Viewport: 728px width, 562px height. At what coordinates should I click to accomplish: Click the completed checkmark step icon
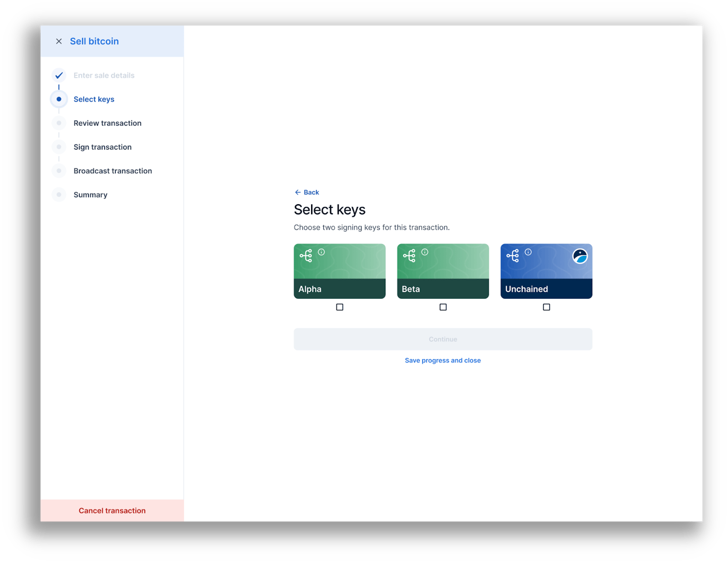(x=59, y=75)
